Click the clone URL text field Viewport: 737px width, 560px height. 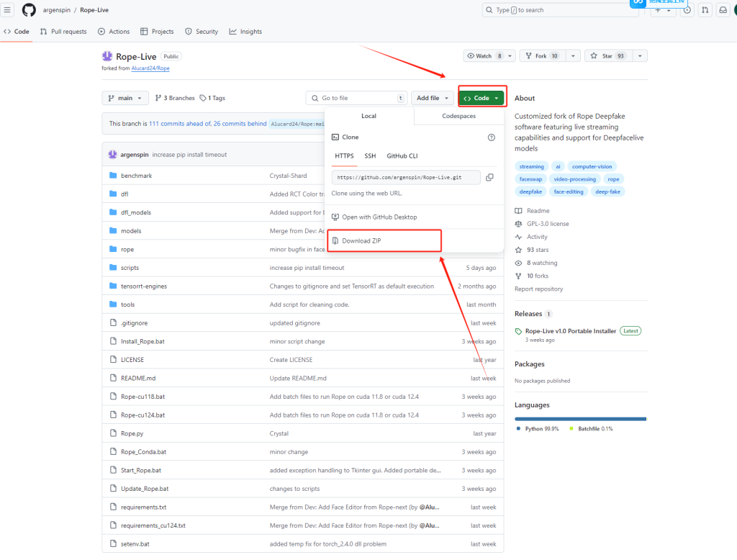click(x=406, y=177)
